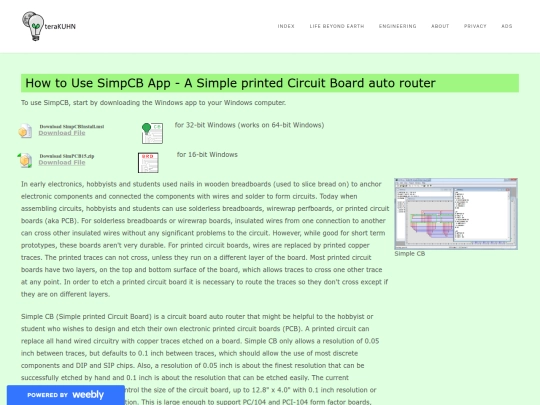540x405 pixels.
Task: Click the 'Download SimpCBInstall.msi' file title
Action: coord(72,126)
